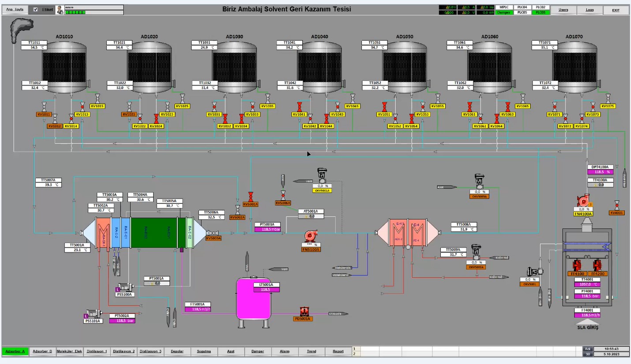Switch to the Adsorber_B tab
The height and width of the screenshot is (364, 631).
pos(41,351)
